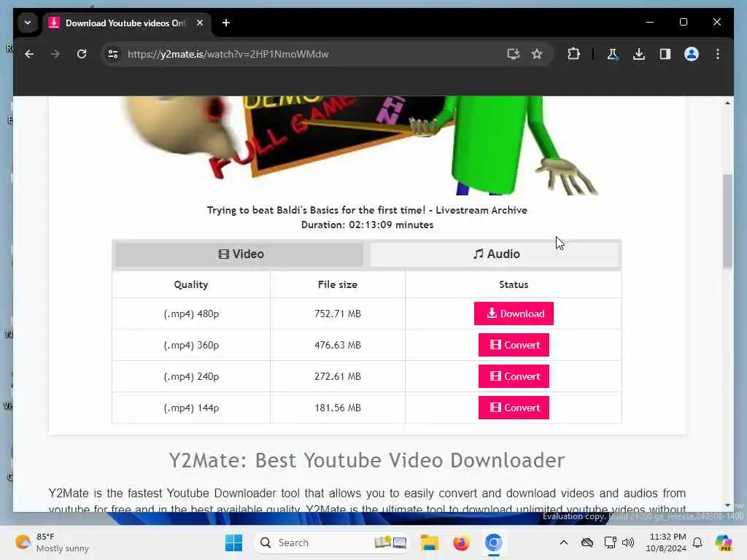This screenshot has height=560, width=747.
Task: Click the page vertical scrollbar thumb
Action: point(727,222)
